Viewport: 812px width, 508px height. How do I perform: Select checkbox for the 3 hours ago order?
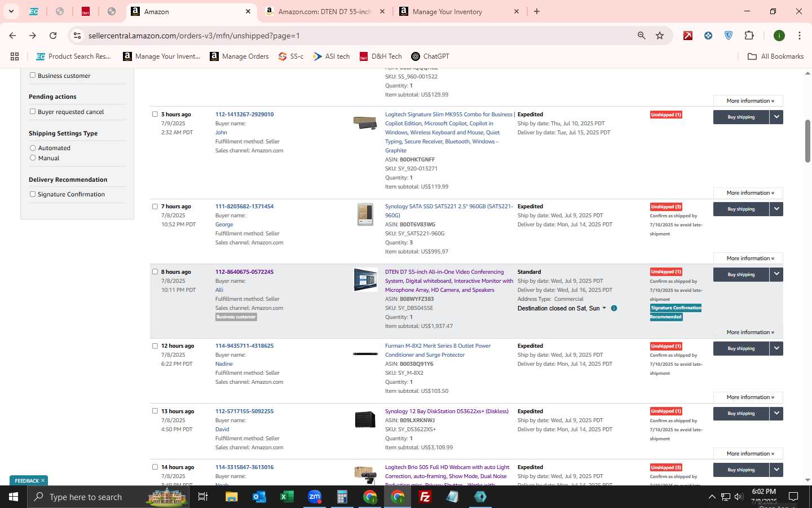[x=155, y=114]
